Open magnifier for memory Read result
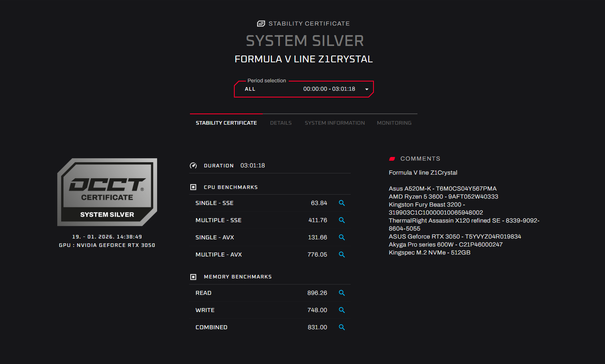Viewport: 605px width, 364px height. click(x=342, y=293)
